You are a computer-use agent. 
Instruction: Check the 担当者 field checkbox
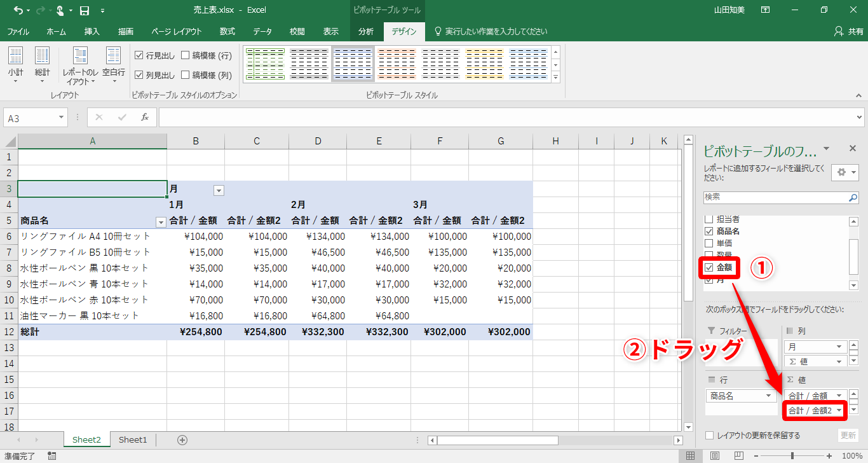(x=709, y=219)
